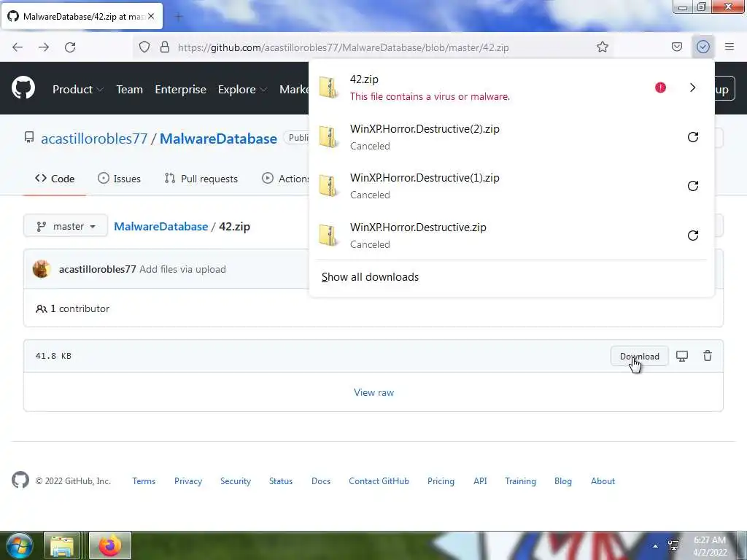The width and height of the screenshot is (747, 560).
Task: Open the Pricing footer link
Action: (441, 481)
